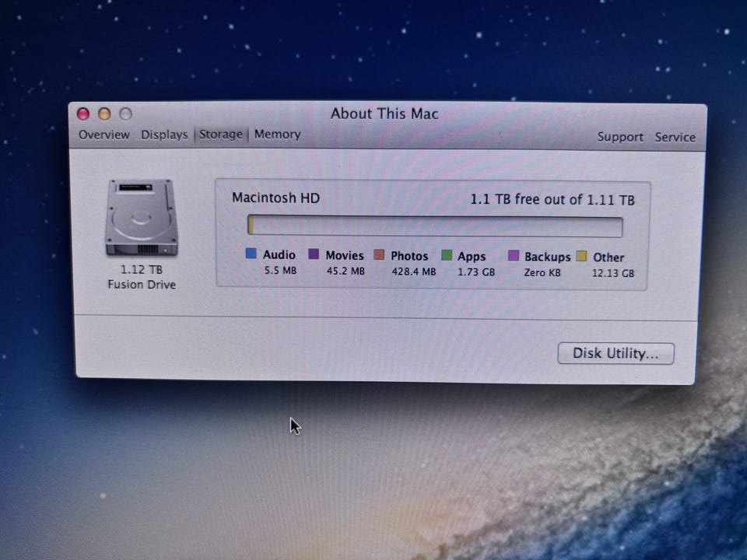Click the yellow Other color swatch
The image size is (747, 560).
(x=581, y=256)
